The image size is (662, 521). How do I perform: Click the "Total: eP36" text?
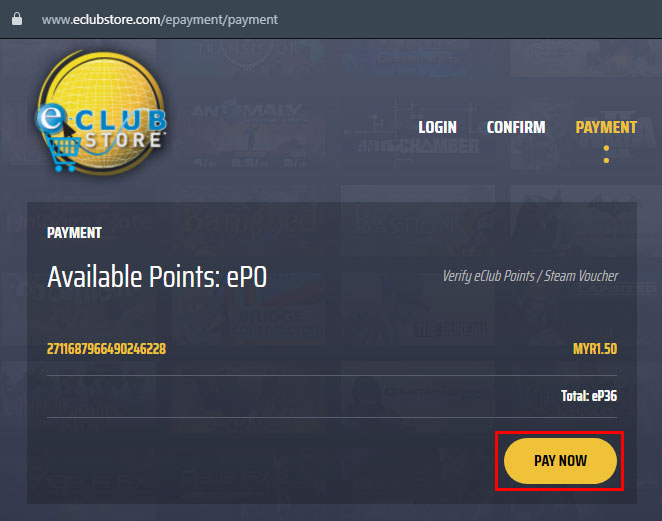click(x=589, y=396)
